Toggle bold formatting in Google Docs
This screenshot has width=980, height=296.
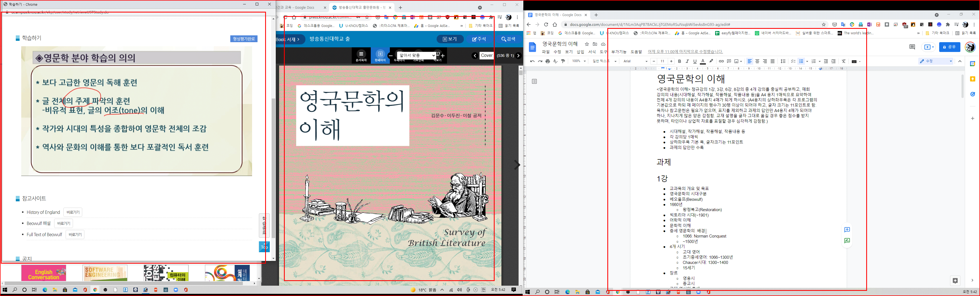click(679, 61)
